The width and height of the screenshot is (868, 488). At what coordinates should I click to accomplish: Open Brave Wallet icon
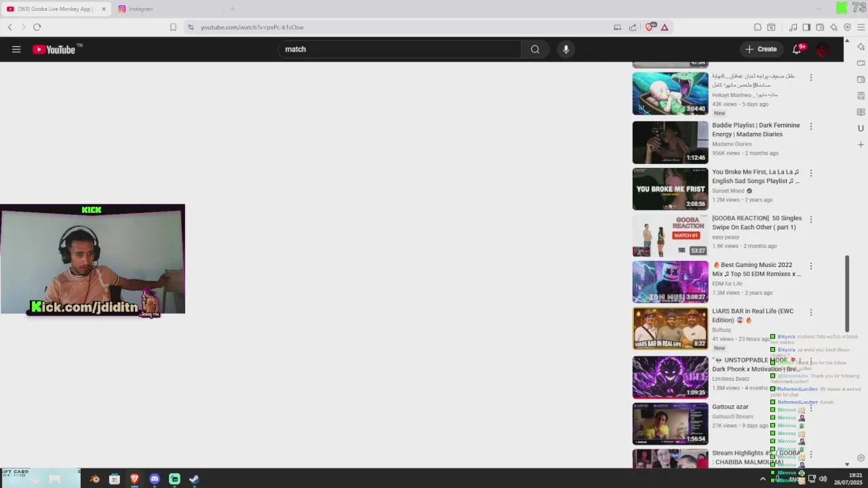820,27
